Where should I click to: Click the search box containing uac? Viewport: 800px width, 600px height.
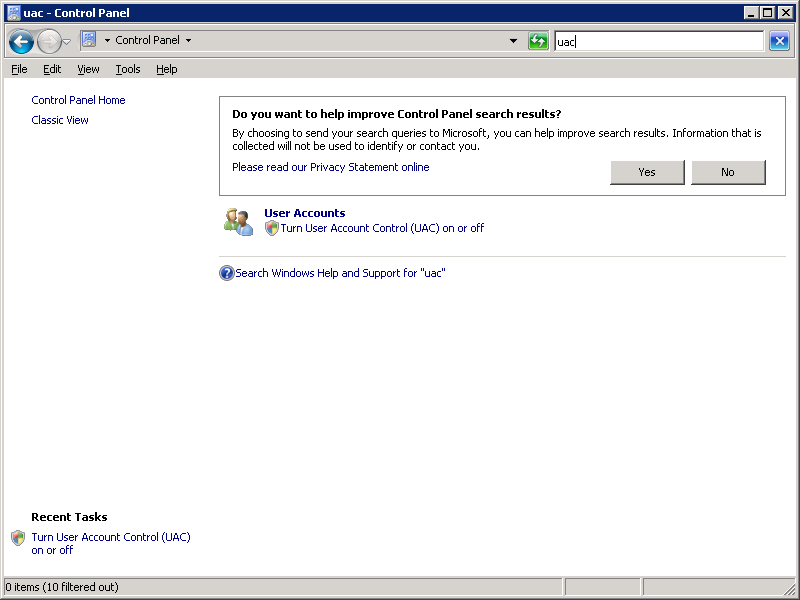[x=660, y=41]
